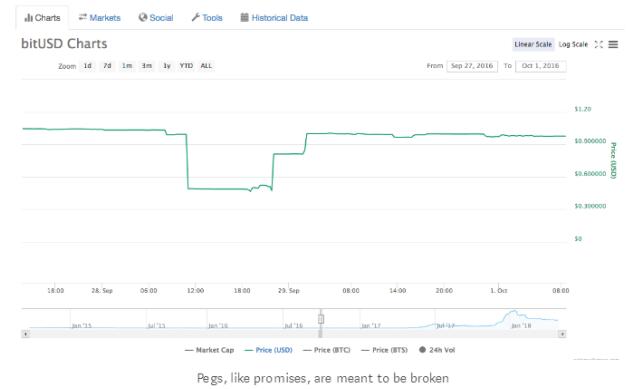Click the bitUSD Charts heading

click(x=64, y=44)
